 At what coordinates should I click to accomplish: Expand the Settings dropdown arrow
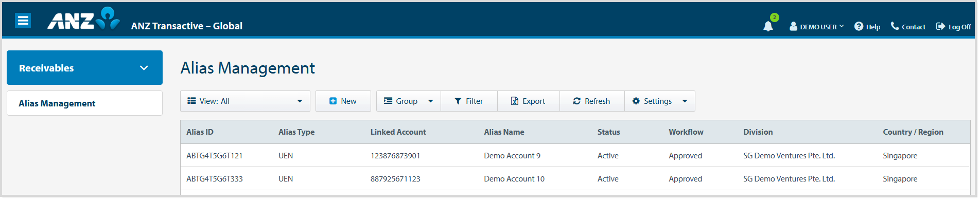click(x=685, y=101)
